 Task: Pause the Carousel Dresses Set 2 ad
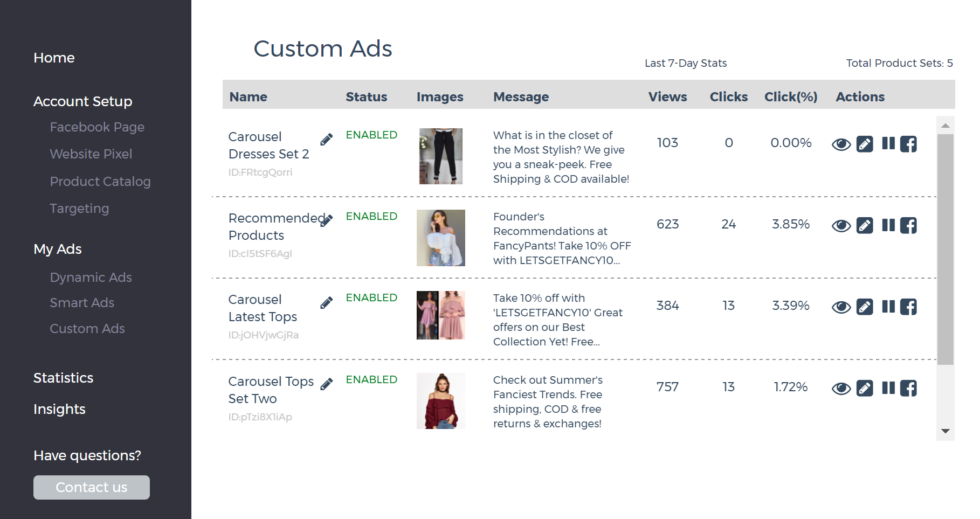coord(888,143)
